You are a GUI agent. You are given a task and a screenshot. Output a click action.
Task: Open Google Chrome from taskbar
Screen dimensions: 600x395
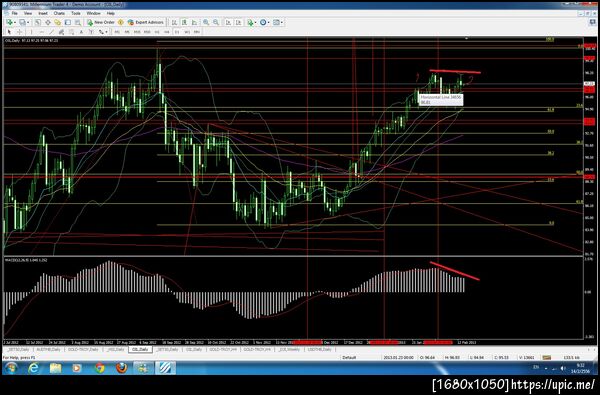[x=99, y=368]
